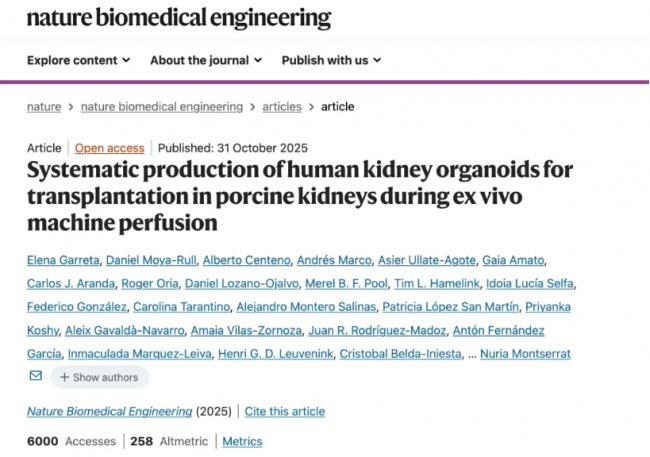Open the Publish with us dropdown
Screen dimensions: 650x457
(331, 60)
